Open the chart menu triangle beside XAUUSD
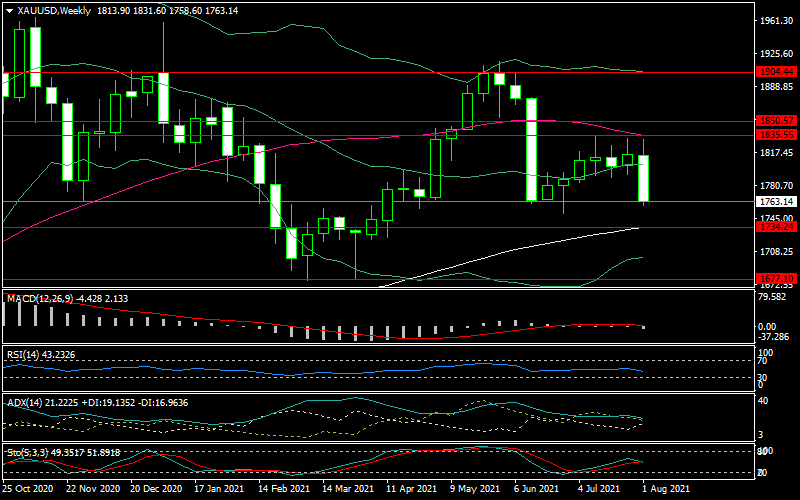 click(9, 11)
